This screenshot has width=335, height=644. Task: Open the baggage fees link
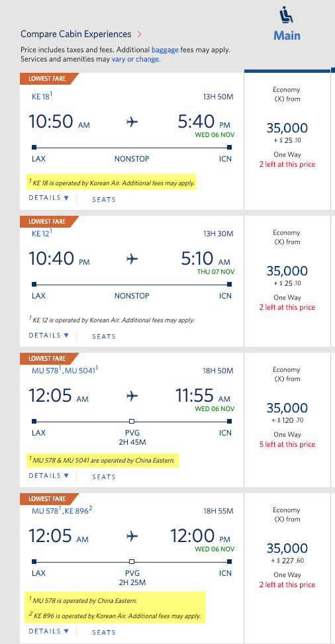click(x=166, y=50)
